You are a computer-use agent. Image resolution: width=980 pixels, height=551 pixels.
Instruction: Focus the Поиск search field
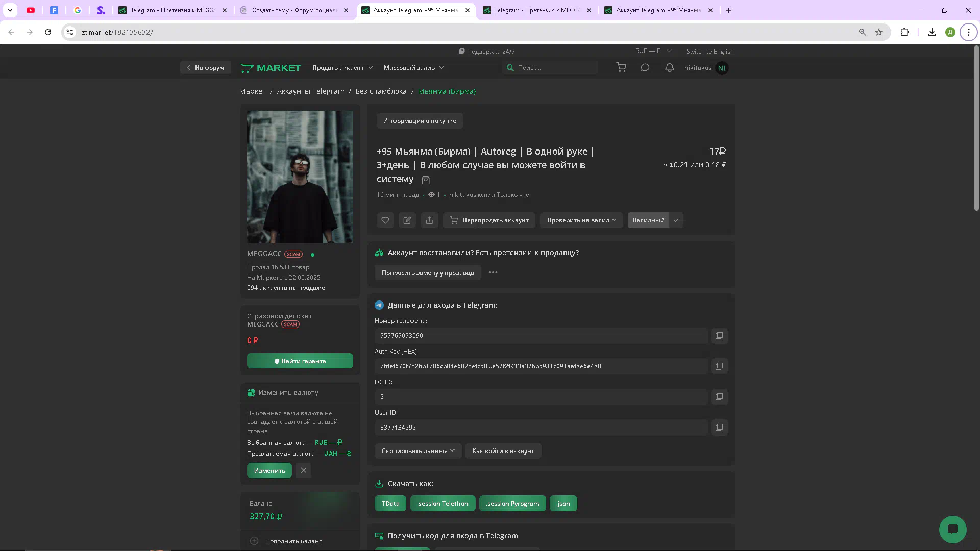(x=550, y=67)
